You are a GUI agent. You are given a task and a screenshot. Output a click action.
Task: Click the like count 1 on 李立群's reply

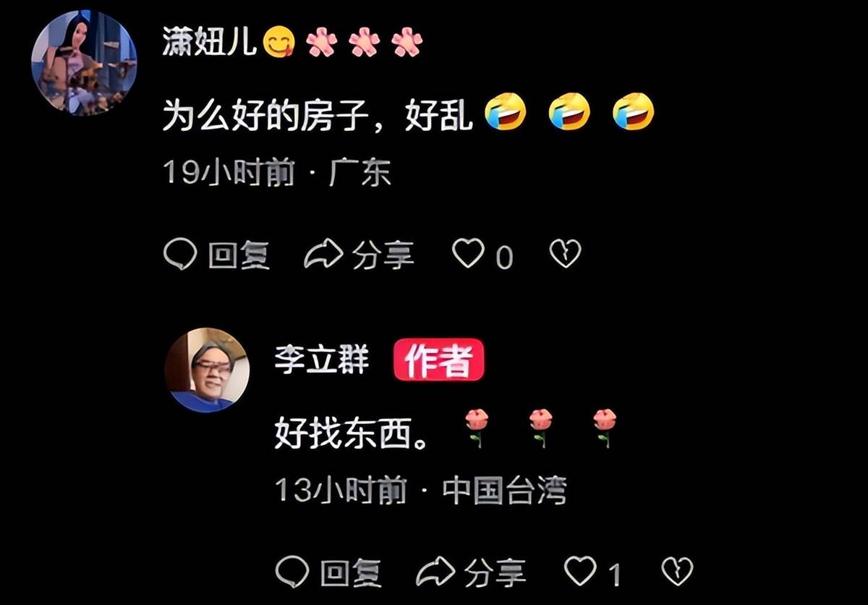tap(614, 575)
